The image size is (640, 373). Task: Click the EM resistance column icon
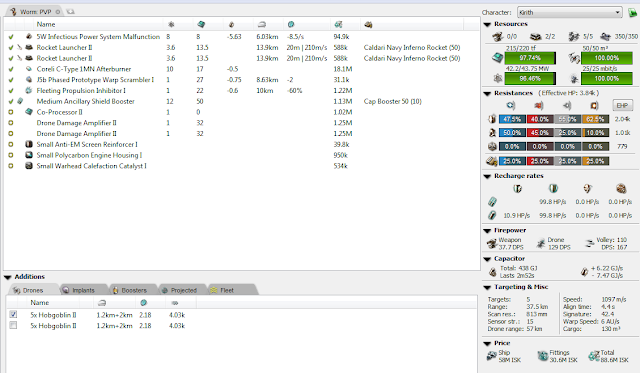(x=511, y=106)
